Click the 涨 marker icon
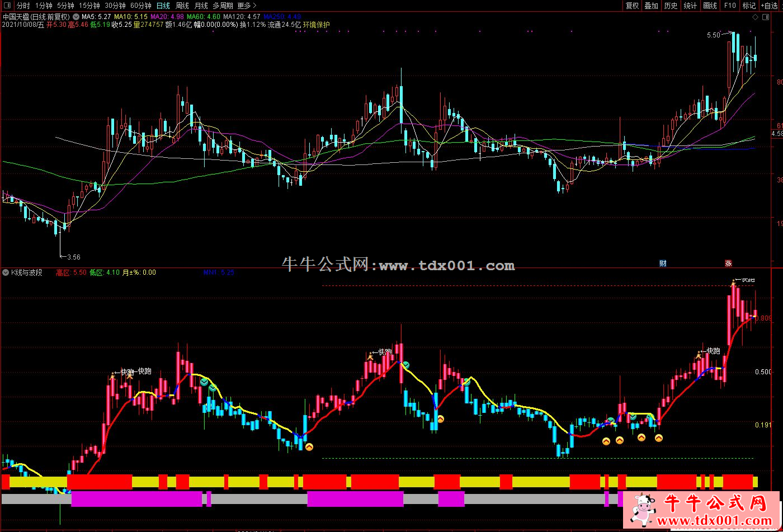The width and height of the screenshot is (783, 532). (x=728, y=263)
